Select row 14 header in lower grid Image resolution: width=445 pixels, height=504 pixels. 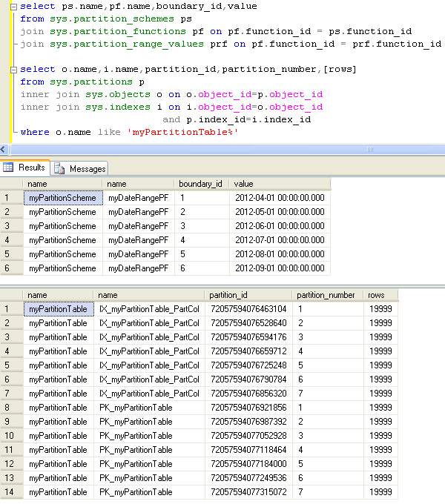pos(11,492)
